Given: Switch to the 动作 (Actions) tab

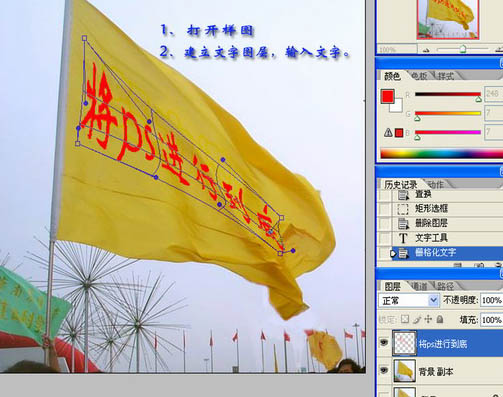Looking at the screenshot, I should point(435,184).
